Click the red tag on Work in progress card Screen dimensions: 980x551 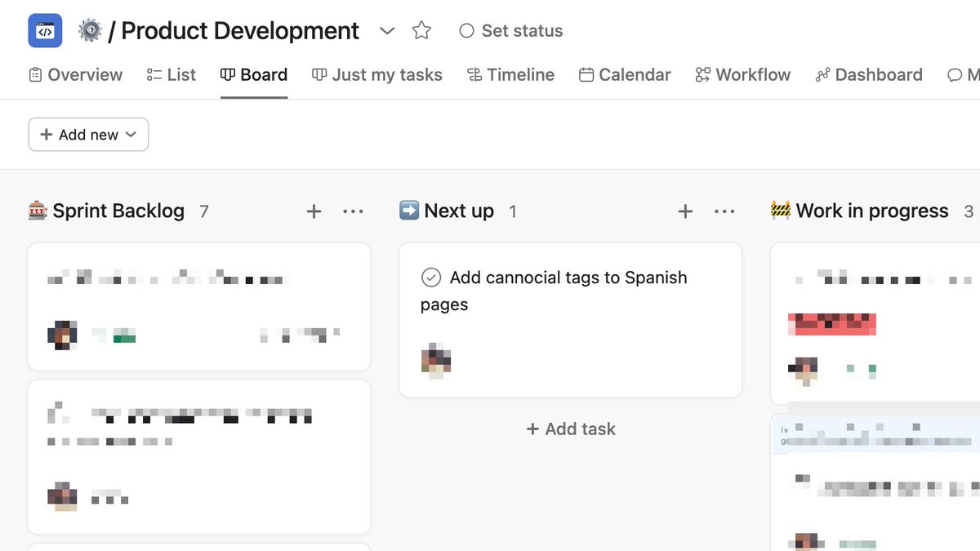click(x=832, y=324)
